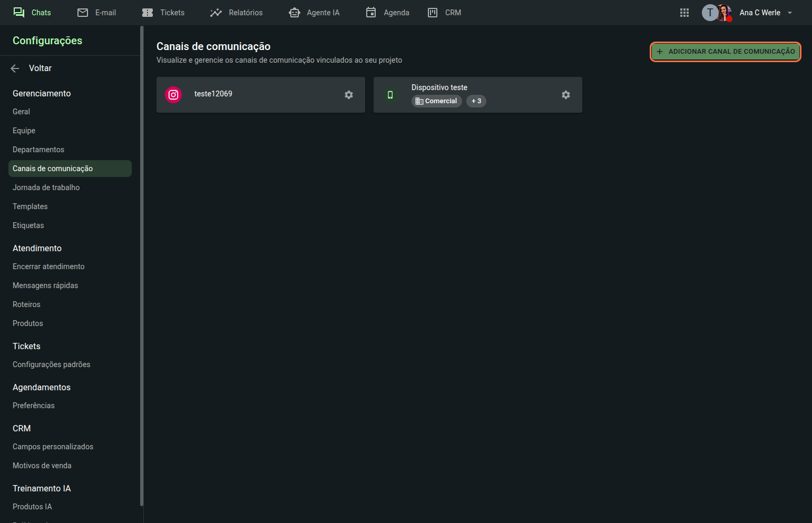Expand the Ana C Werle user dropdown
The height and width of the screenshot is (523, 812).
click(790, 13)
